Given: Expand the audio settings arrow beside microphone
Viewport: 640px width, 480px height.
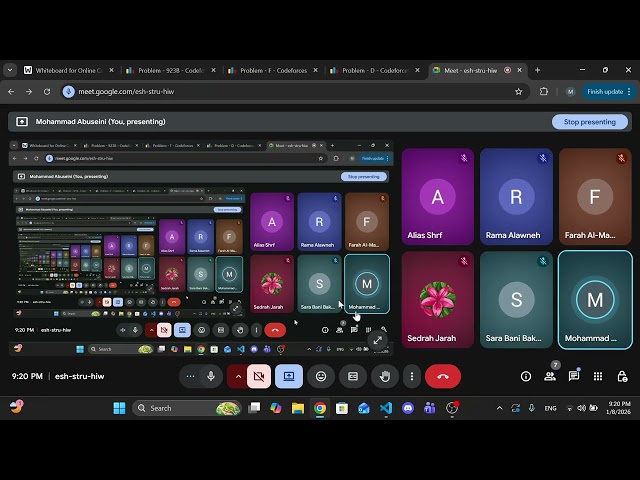Looking at the screenshot, I should (x=189, y=376).
